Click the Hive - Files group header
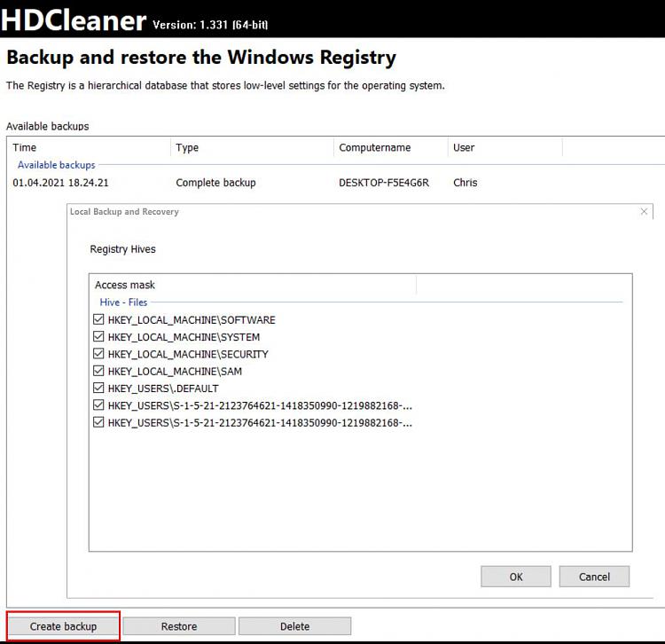This screenshot has width=665, height=644. [123, 302]
